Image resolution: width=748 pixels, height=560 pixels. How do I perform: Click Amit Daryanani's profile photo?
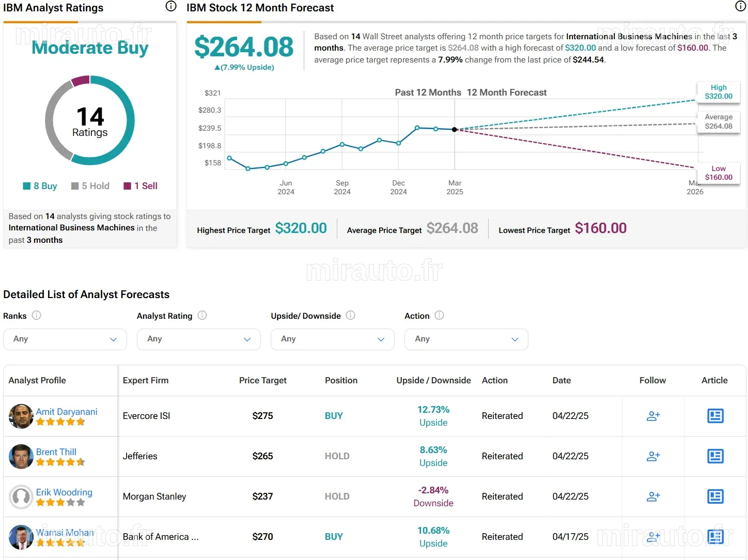(x=21, y=416)
